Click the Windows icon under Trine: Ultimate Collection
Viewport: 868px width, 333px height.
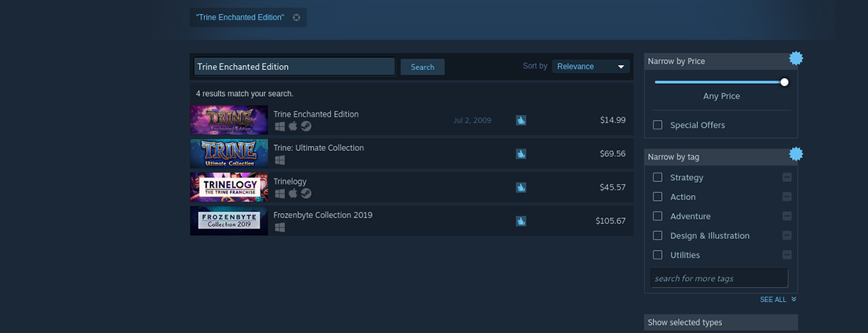(279, 160)
